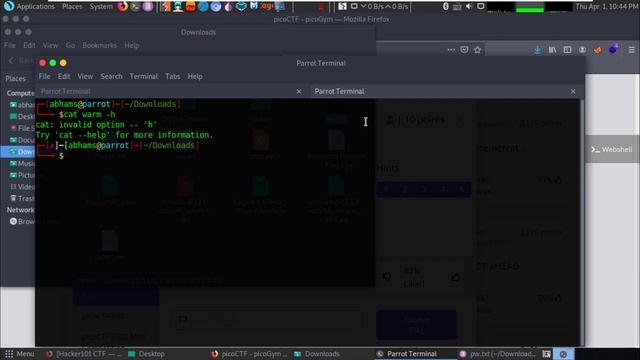Click the thumbs-down icon on picoCTF page
The height and width of the screenshot is (360, 640).
(x=386, y=278)
